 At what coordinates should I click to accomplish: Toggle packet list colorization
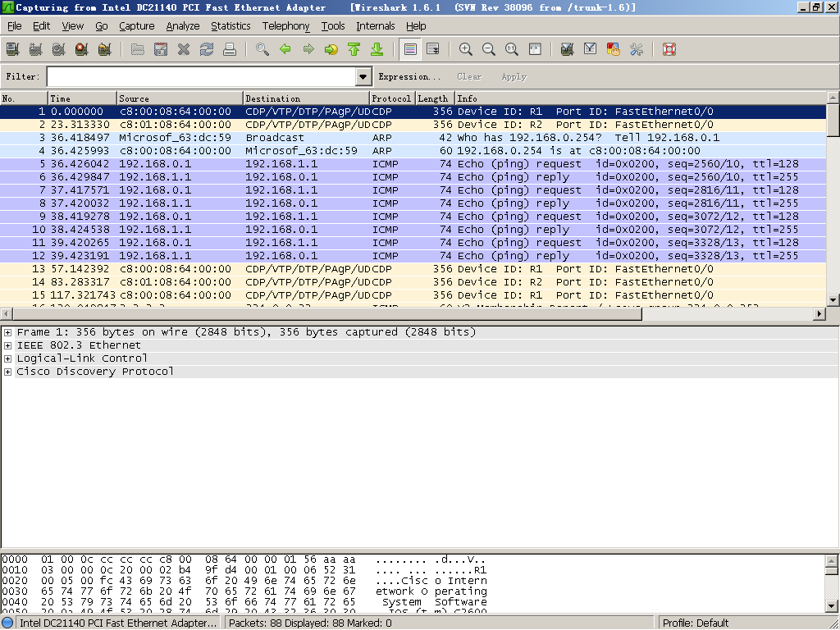pos(410,49)
